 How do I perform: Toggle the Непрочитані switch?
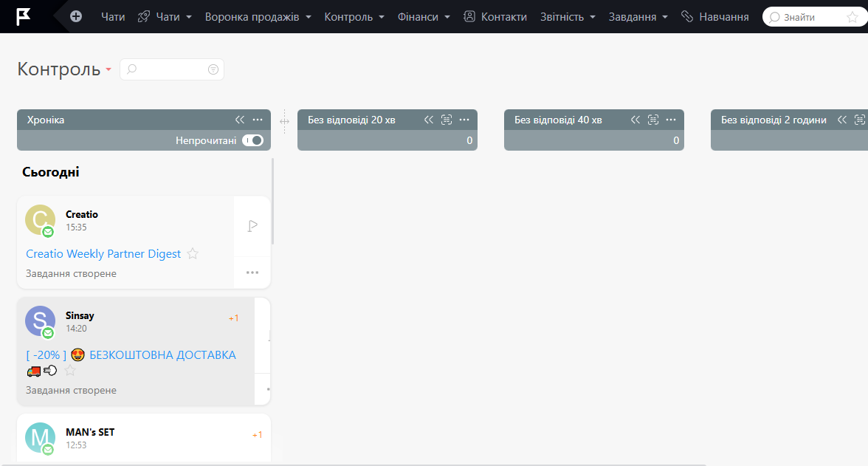252,140
